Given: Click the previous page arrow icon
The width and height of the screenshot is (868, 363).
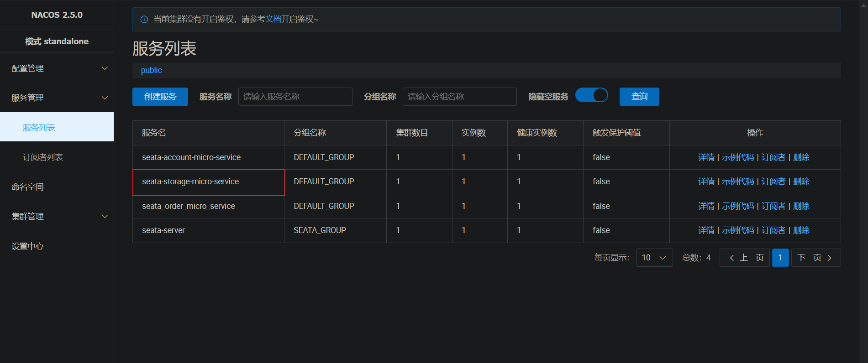Looking at the screenshot, I should [732, 258].
